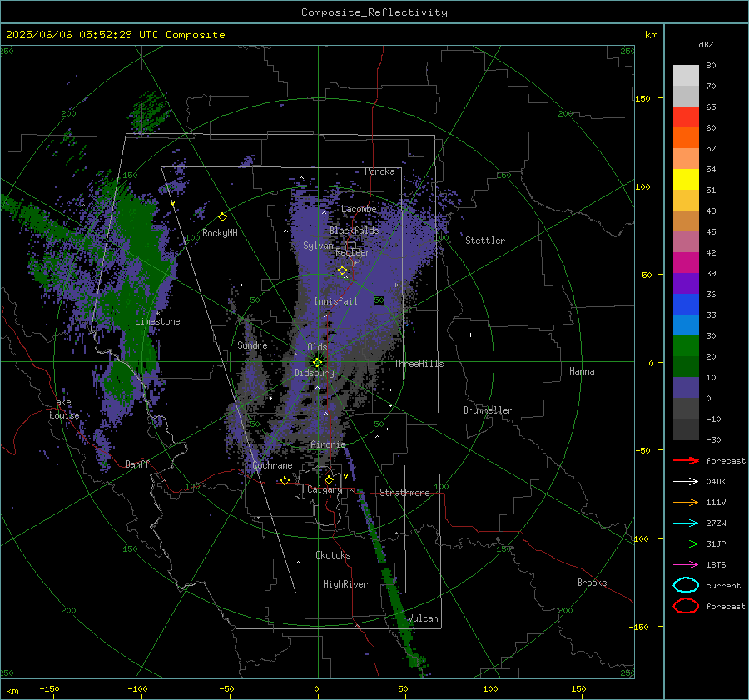Click the 2025/06/06 05:52:29 UTC timestamp
Image resolution: width=749 pixels, height=700 pixels.
pos(82,35)
